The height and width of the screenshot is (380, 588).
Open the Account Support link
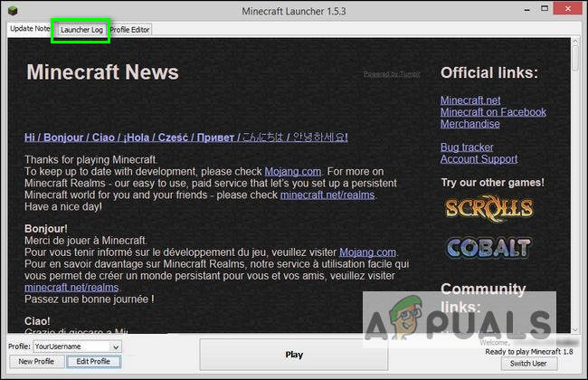tap(479, 159)
